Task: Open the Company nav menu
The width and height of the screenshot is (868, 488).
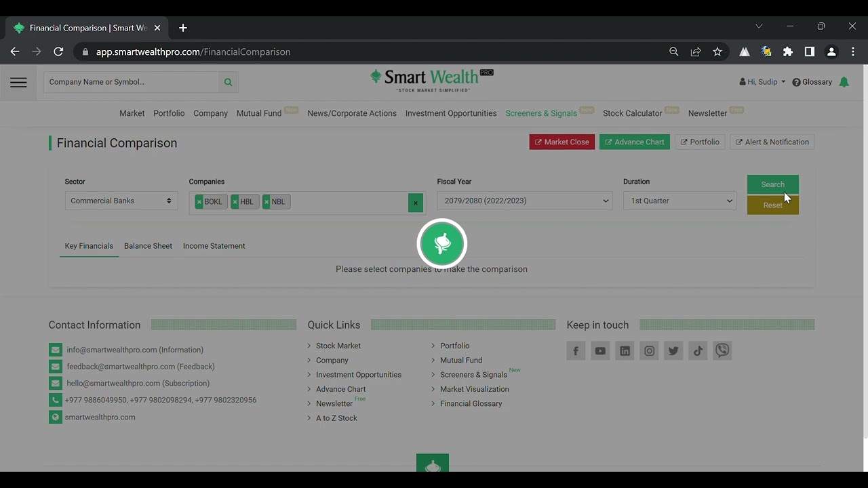Action: click(x=210, y=113)
